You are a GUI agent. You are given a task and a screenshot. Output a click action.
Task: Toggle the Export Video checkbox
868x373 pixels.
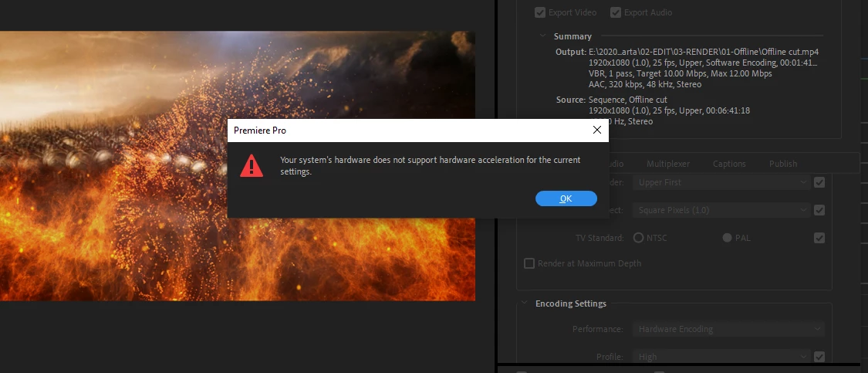[540, 12]
